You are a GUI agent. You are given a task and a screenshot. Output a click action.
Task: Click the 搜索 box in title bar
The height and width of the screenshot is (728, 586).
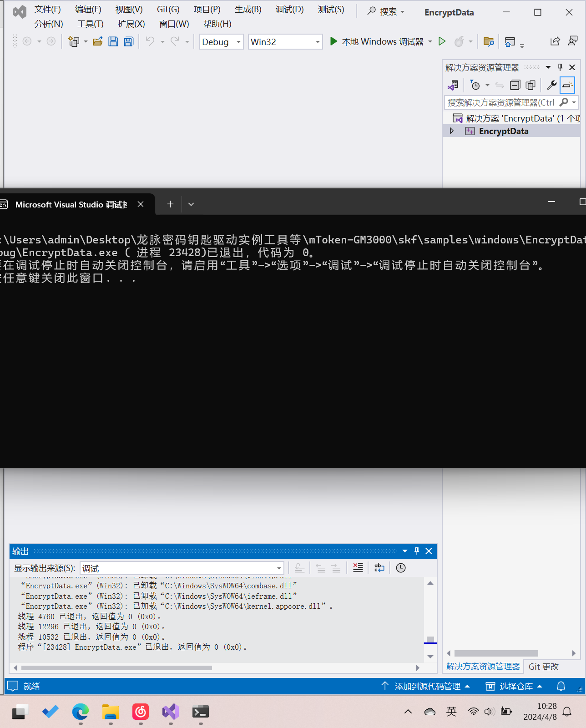(x=386, y=11)
